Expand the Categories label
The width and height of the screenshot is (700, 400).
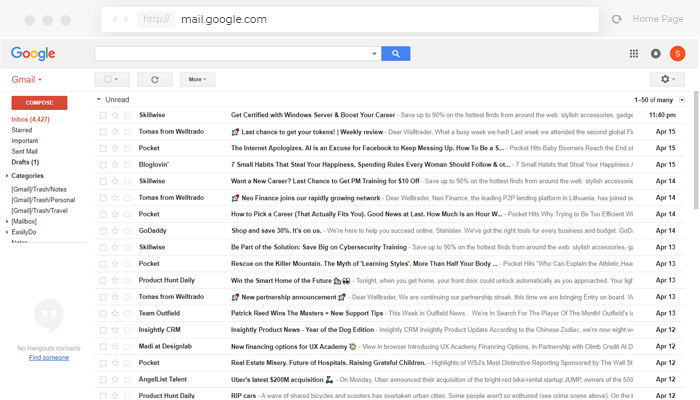7,176
